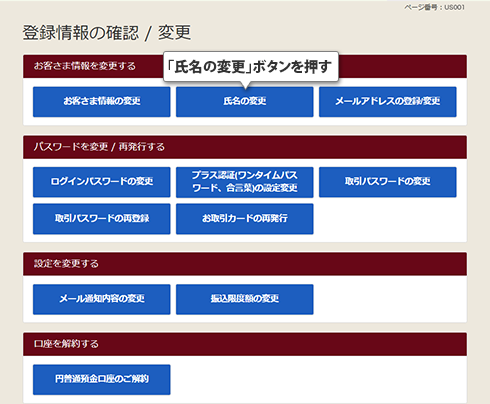
Task: Select メールアドレスの登録/変更 button
Action: point(388,102)
